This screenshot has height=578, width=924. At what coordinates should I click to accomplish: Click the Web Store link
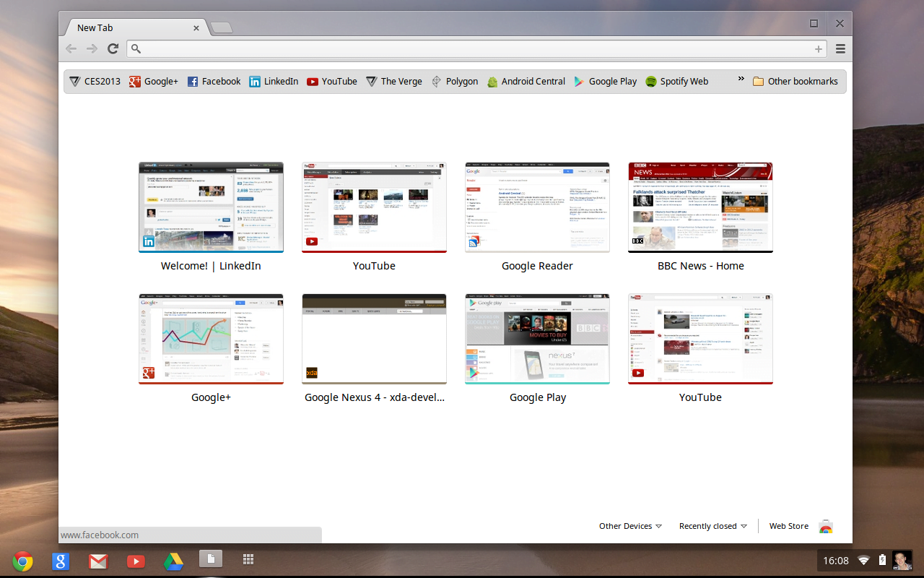[789, 526]
